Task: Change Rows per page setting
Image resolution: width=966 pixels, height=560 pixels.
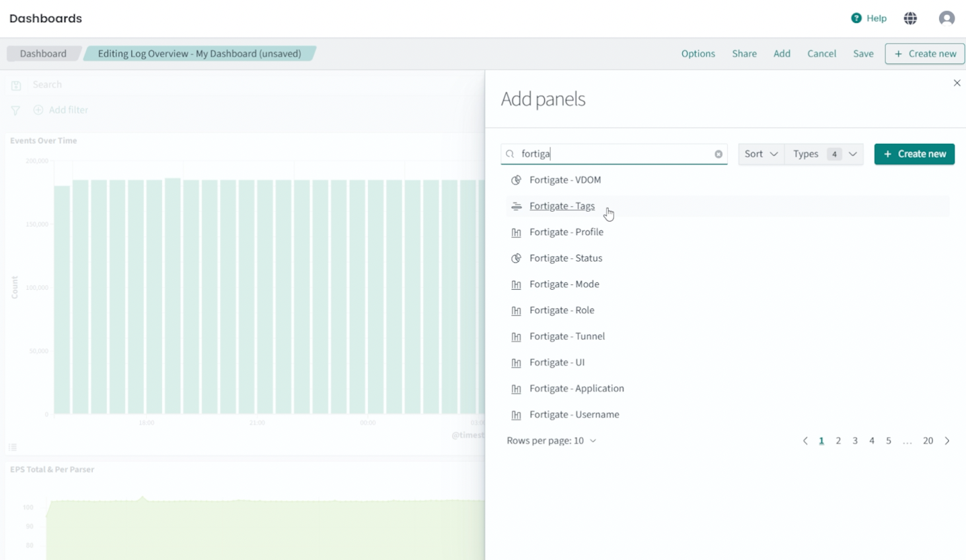Action: tap(552, 441)
